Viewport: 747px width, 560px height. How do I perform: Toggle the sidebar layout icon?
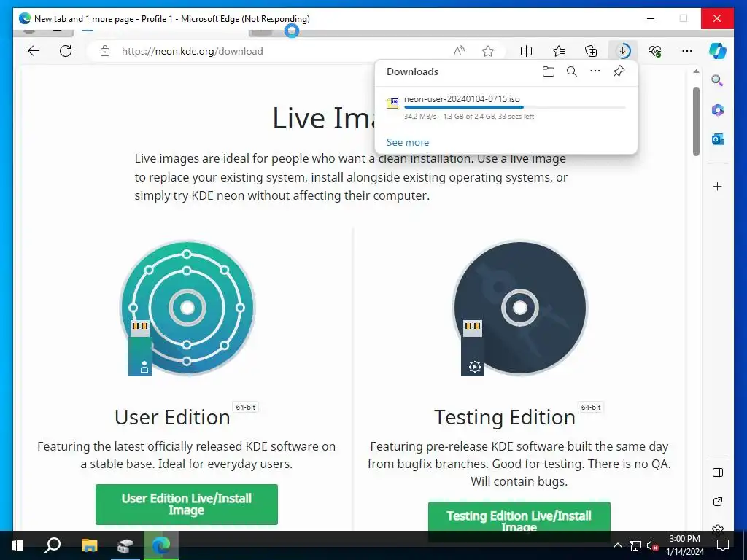coord(718,472)
